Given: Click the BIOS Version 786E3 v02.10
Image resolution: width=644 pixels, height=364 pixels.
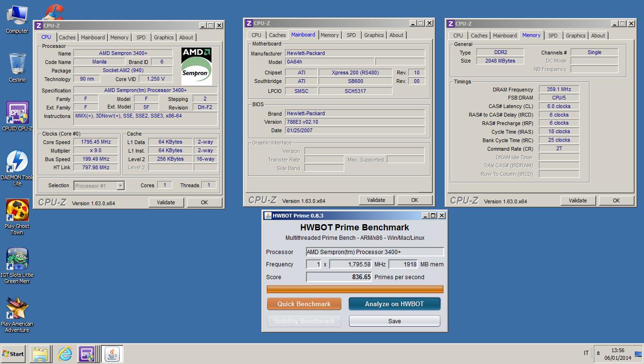Looking at the screenshot, I should click(x=355, y=122).
